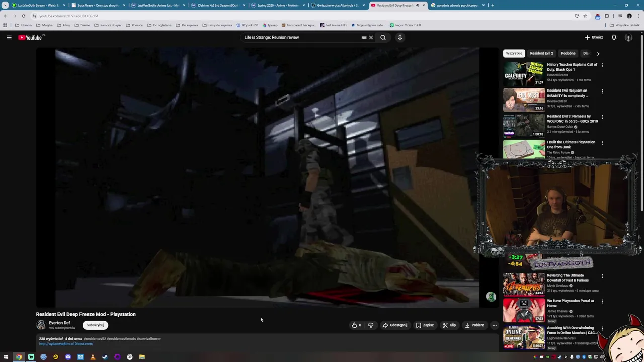Viewport: 644px width, 362px height.
Task: Open the tab search dropdown arrow
Action: pos(5,5)
